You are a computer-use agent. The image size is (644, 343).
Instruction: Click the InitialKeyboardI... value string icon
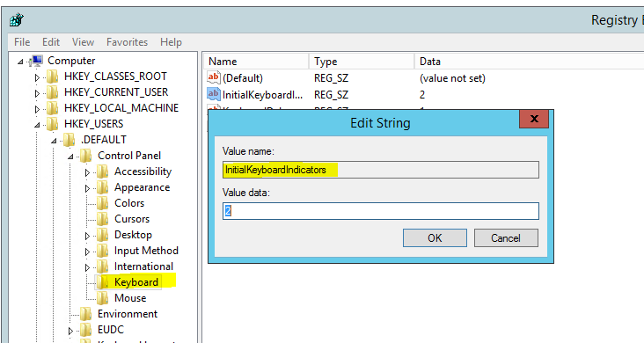click(x=214, y=94)
